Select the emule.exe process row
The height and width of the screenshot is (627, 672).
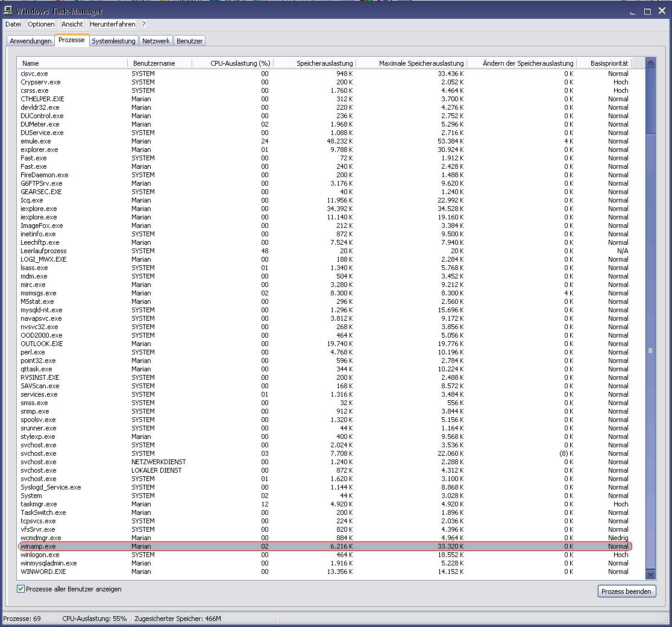[x=36, y=141]
